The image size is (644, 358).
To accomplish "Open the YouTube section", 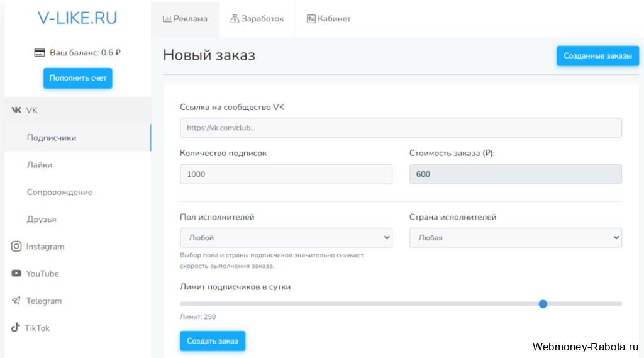I will coord(77,273).
